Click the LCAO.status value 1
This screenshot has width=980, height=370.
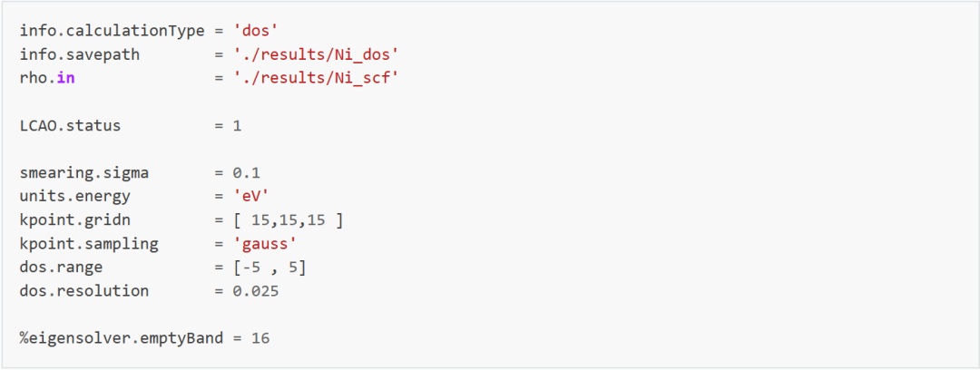[237, 126]
